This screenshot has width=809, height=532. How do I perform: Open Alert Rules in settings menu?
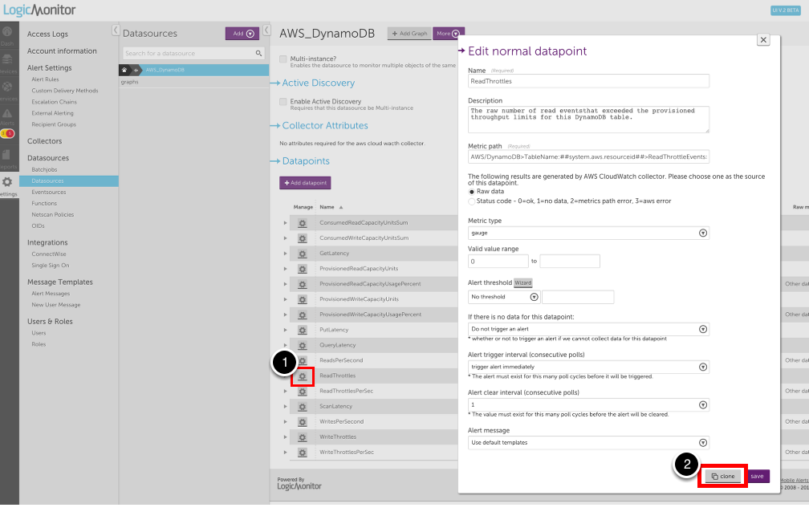(45, 79)
